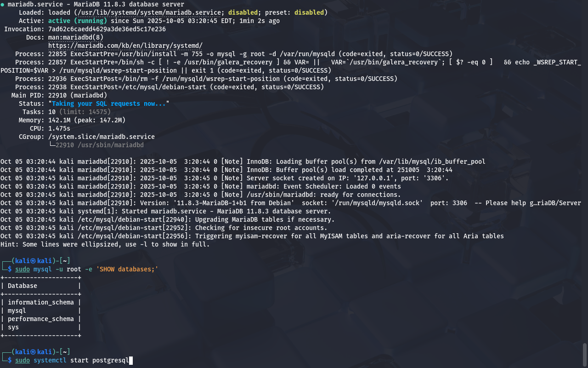The width and height of the screenshot is (588, 368).
Task: Click the man:mariadbd(8) docs reference
Action: tap(75, 37)
